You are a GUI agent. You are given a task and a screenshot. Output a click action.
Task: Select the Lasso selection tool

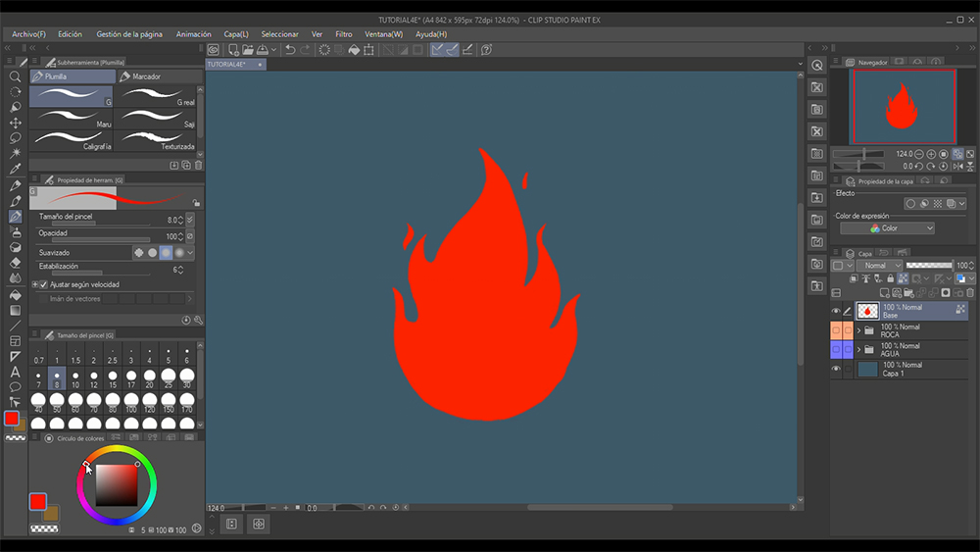coord(15,138)
